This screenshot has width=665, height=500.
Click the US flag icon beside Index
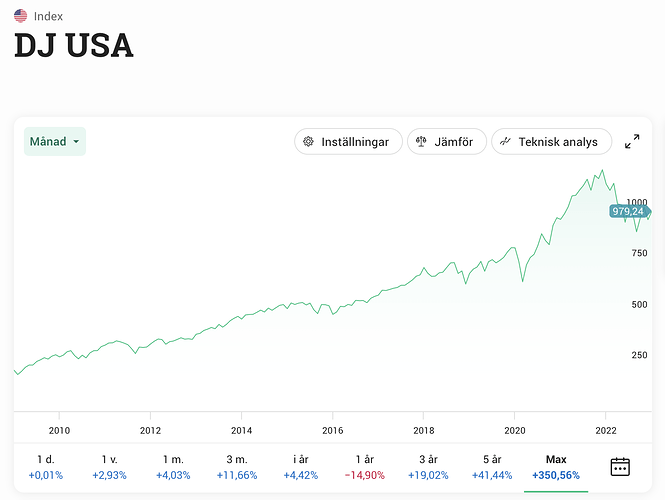(21, 16)
